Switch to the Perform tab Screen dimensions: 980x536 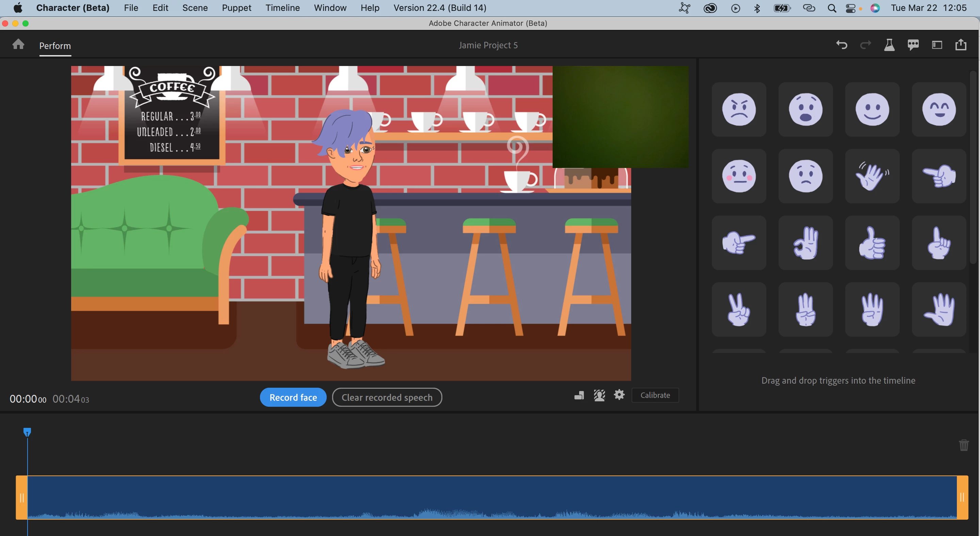tap(55, 46)
